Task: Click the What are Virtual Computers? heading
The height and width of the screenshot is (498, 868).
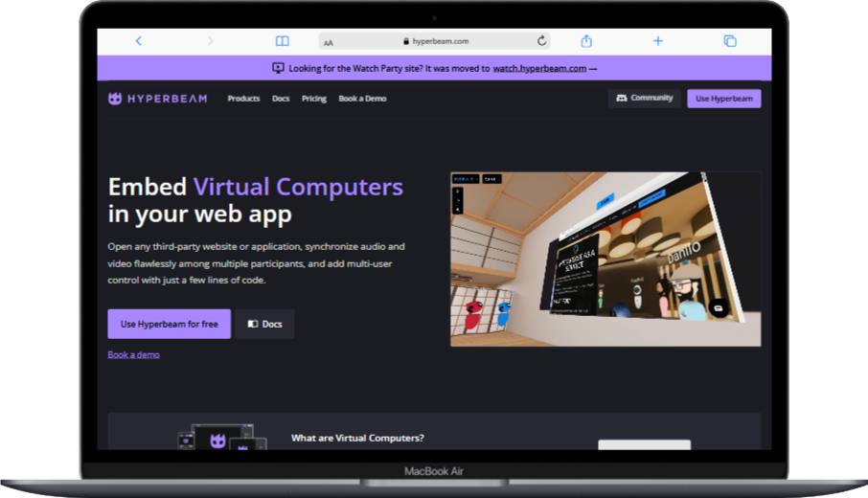Action: tap(357, 438)
